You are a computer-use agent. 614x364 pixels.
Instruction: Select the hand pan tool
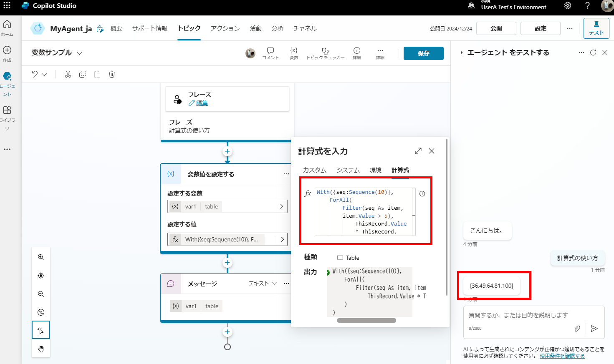point(41,349)
